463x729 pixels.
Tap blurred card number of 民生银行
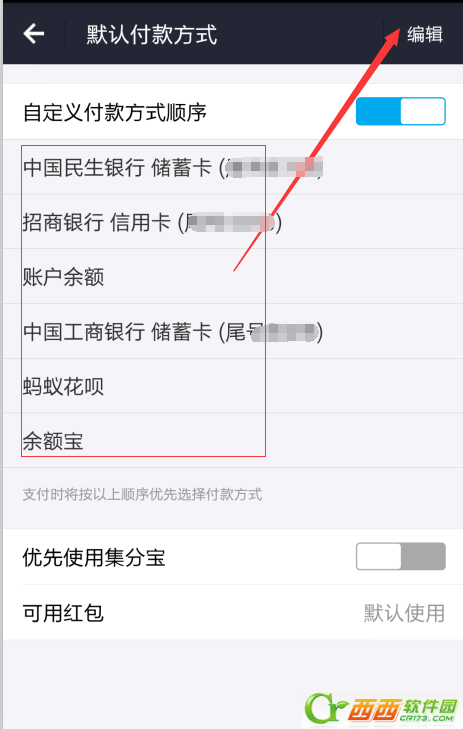pyautogui.click(x=273, y=167)
